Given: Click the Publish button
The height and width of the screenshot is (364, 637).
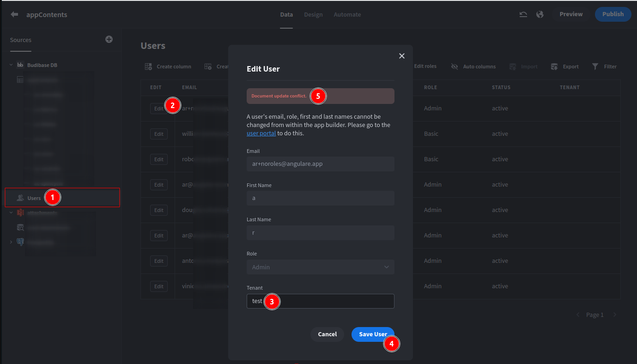Looking at the screenshot, I should (613, 14).
